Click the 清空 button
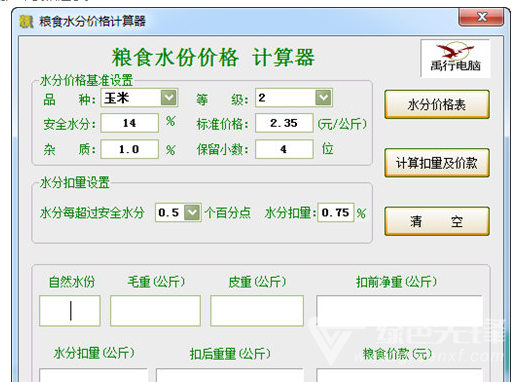Image resolution: width=522 pixels, height=382 pixels. [437, 221]
